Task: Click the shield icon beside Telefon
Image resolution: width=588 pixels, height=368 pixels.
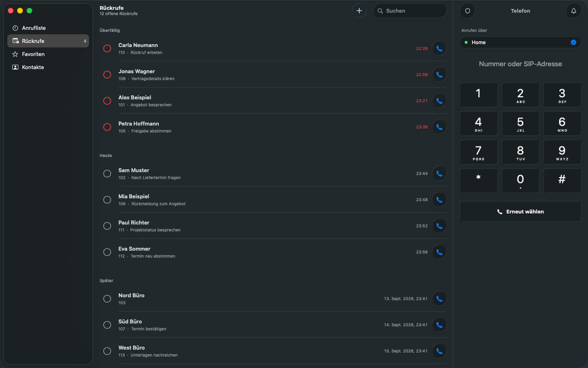Action: [468, 11]
